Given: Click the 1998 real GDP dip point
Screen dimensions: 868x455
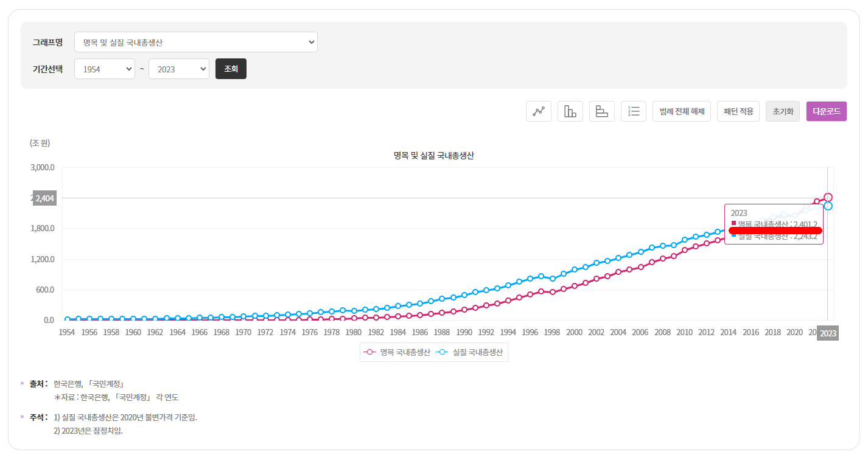Looking at the screenshot, I should (552, 279).
